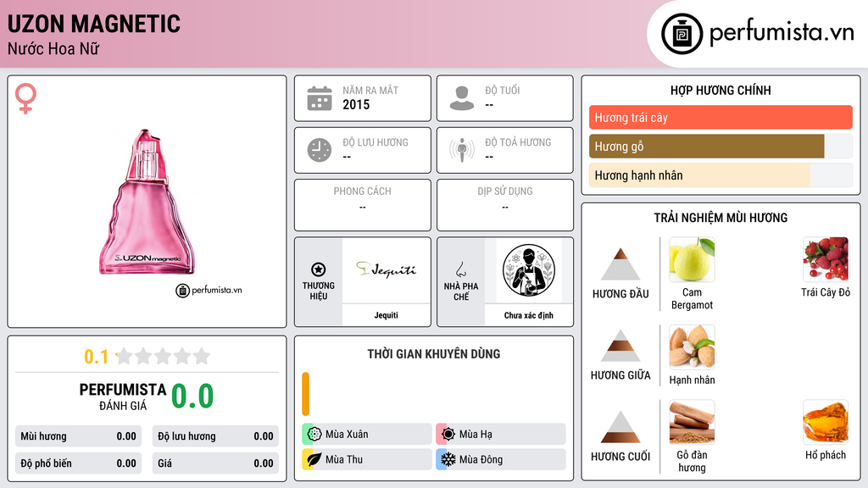Click the Hương trái cây accord bar
Screen dimensions: 868x488
point(721,117)
